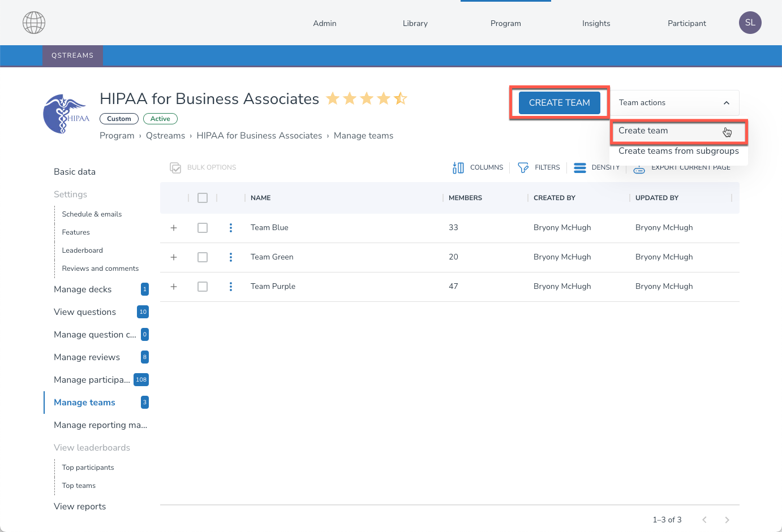Sort by the NAME column header
This screenshot has height=532, width=782.
coord(261,198)
